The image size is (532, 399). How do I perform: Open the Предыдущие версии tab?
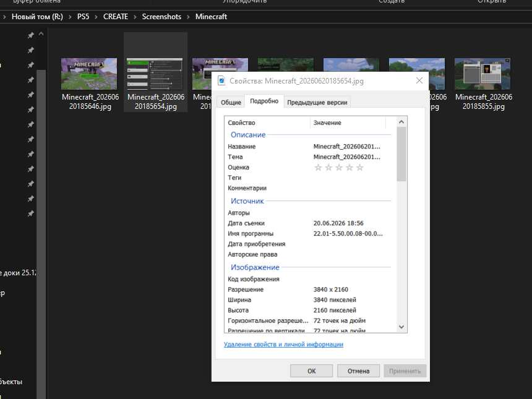point(317,102)
